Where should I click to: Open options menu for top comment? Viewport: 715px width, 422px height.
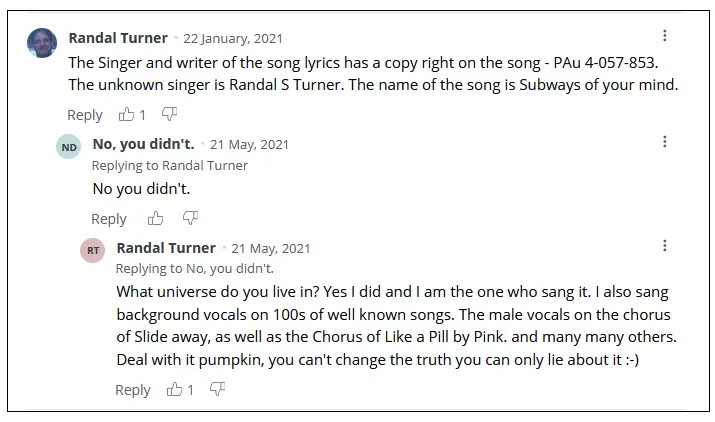click(665, 36)
